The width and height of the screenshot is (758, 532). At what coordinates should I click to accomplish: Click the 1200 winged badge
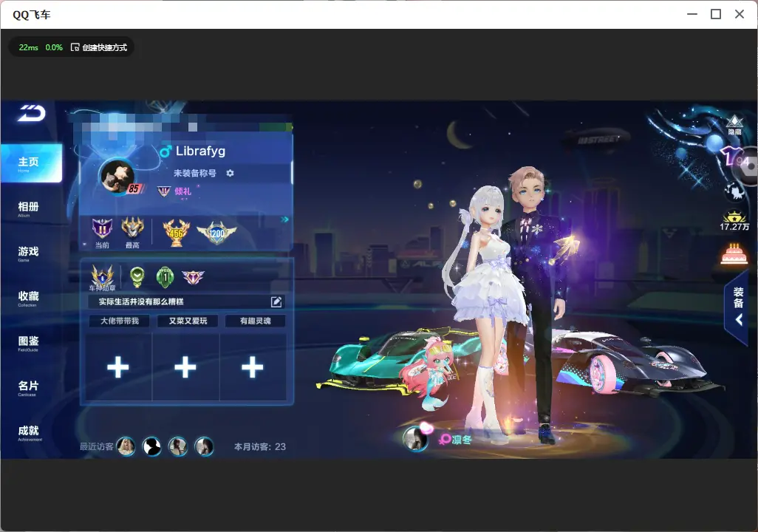[x=216, y=233]
